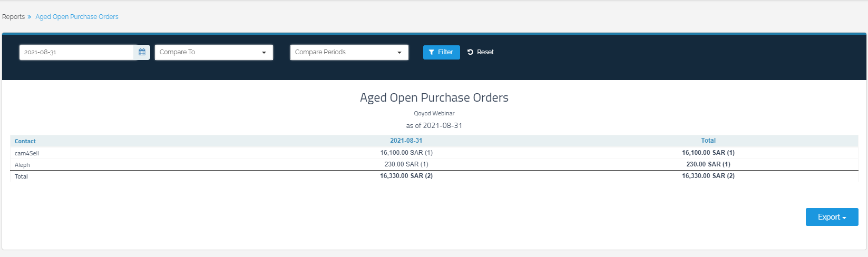Click the date field showing 2021-08-31
868x257 pixels.
tap(77, 52)
